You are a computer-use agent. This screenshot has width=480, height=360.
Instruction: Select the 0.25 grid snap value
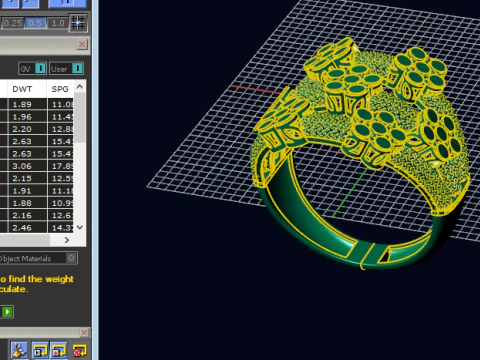(13, 23)
